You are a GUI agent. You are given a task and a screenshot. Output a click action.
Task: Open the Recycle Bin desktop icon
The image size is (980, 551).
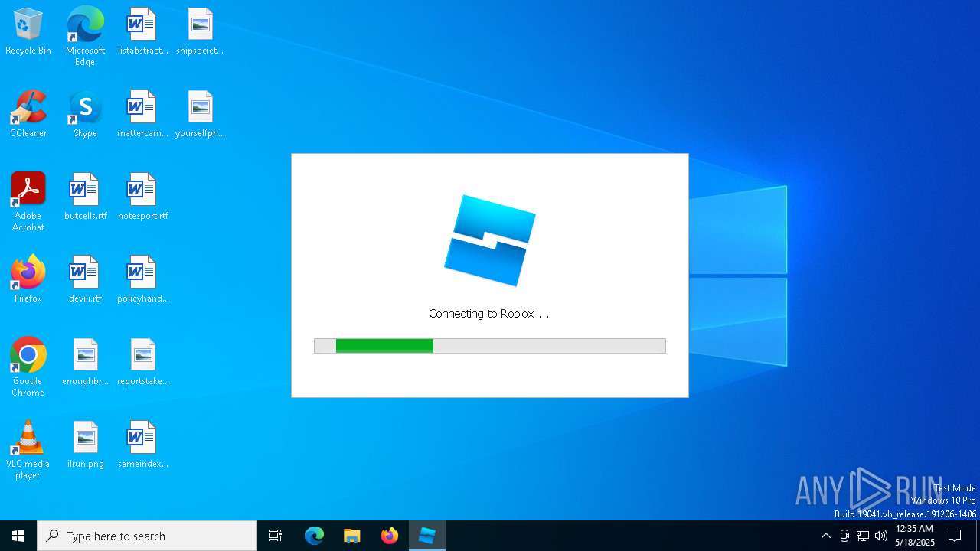coord(28,32)
